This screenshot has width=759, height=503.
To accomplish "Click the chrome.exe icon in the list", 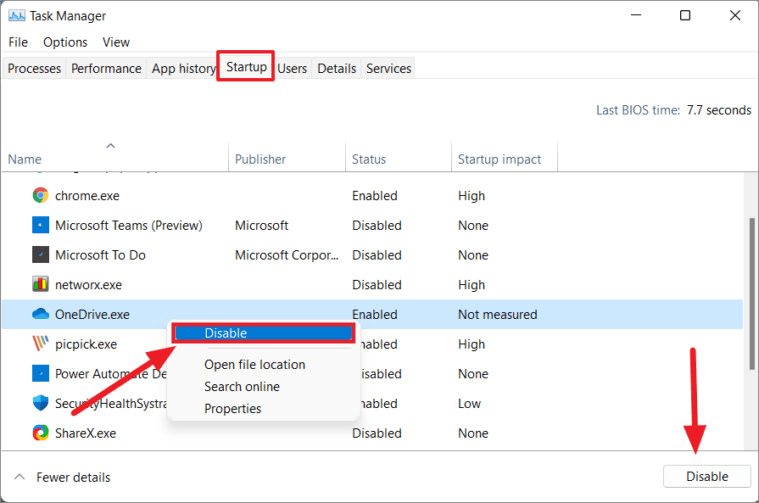I will [41, 196].
